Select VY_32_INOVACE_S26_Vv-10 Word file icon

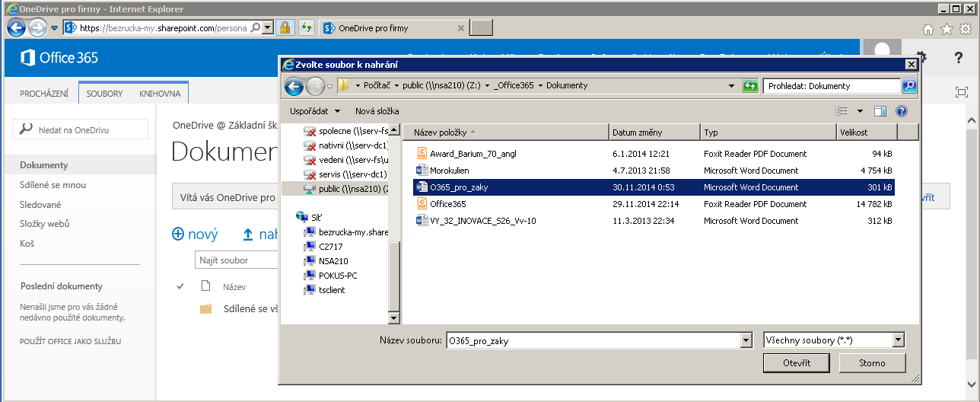423,221
